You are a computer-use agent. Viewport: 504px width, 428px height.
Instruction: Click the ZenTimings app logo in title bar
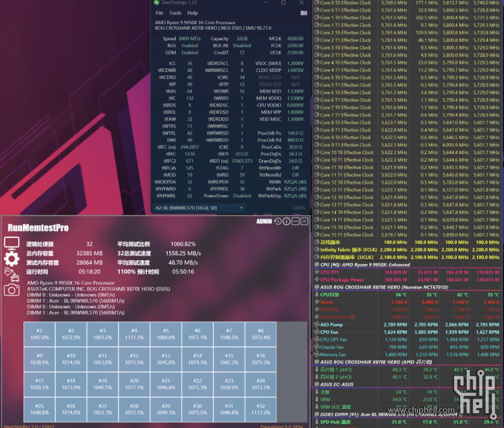point(156,3)
